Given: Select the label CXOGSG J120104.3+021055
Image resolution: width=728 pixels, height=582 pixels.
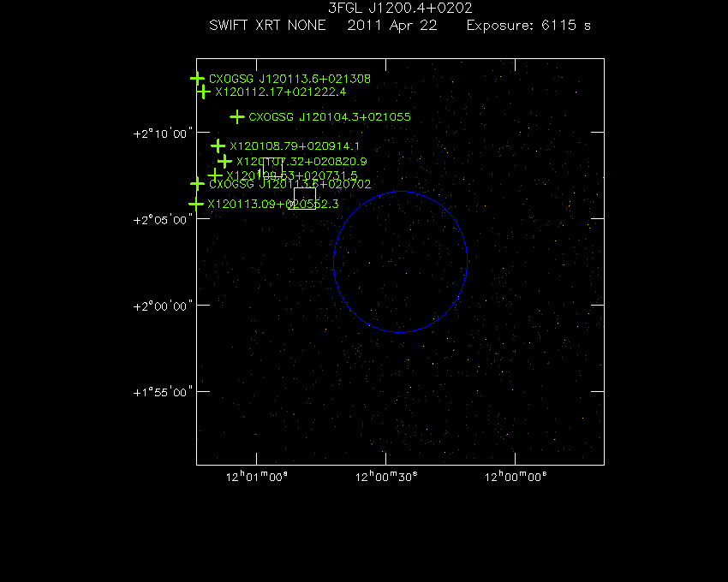Looking at the screenshot, I should pos(330,117).
